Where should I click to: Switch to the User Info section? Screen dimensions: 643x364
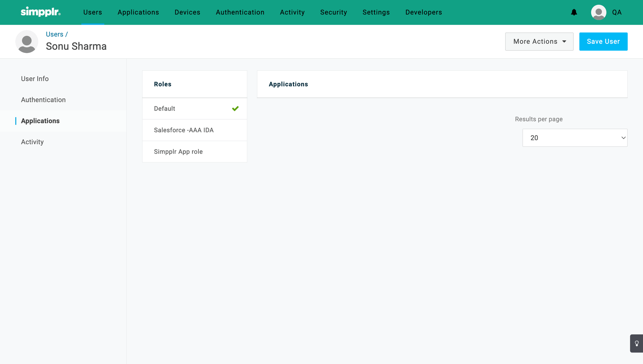[x=35, y=79]
